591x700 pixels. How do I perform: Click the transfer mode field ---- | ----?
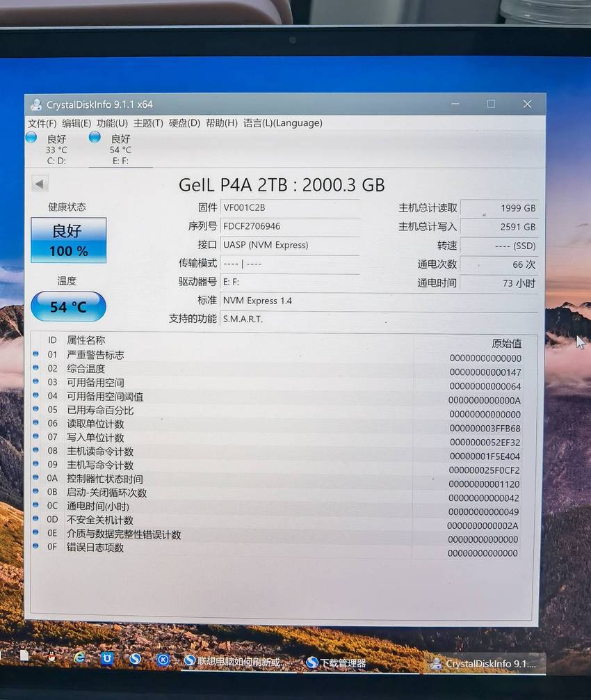[x=290, y=264]
